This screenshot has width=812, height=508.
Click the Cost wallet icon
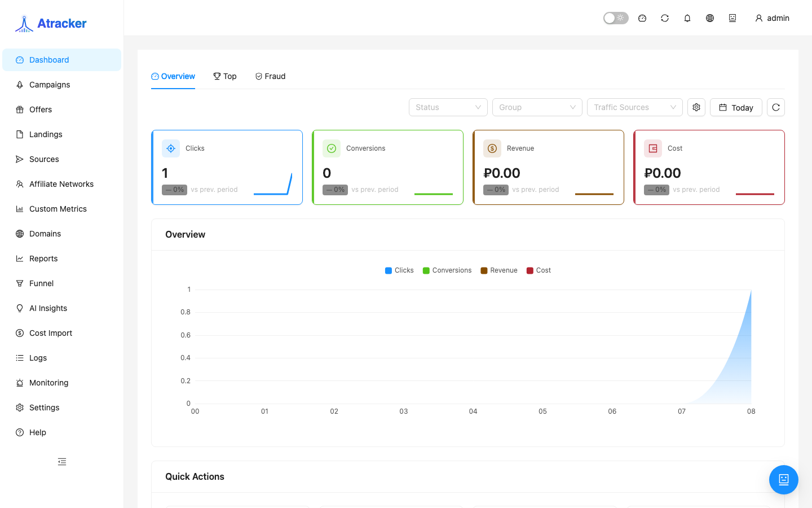pyautogui.click(x=653, y=148)
